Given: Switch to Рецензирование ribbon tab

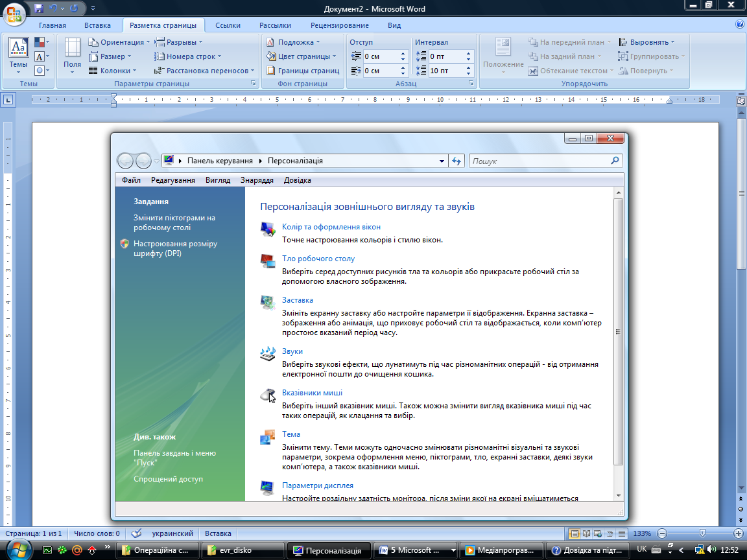Looking at the screenshot, I should coord(340,25).
